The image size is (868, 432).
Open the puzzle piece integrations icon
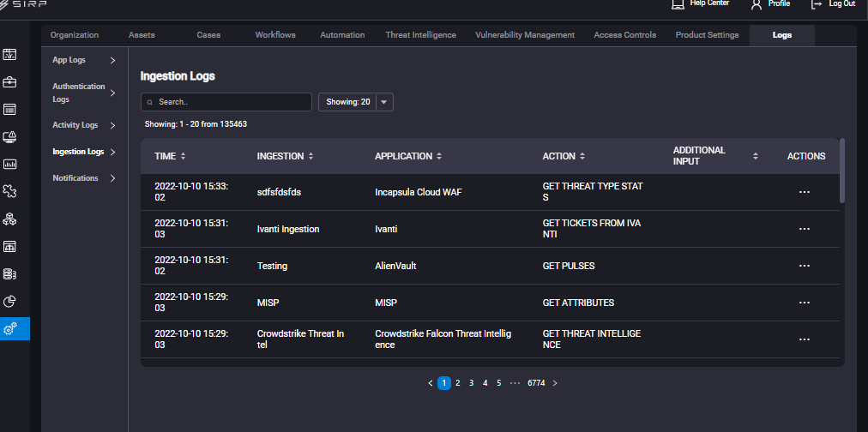click(x=9, y=191)
